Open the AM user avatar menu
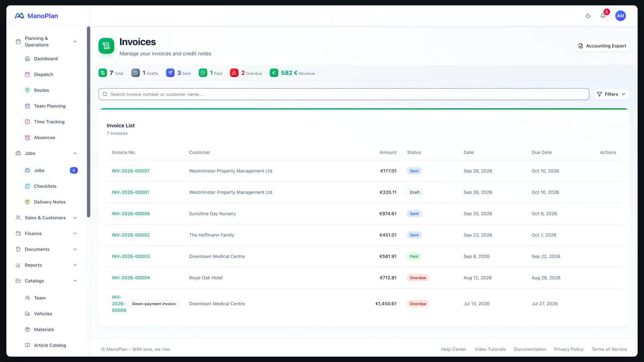Image resolution: width=644 pixels, height=362 pixels. [x=620, y=16]
